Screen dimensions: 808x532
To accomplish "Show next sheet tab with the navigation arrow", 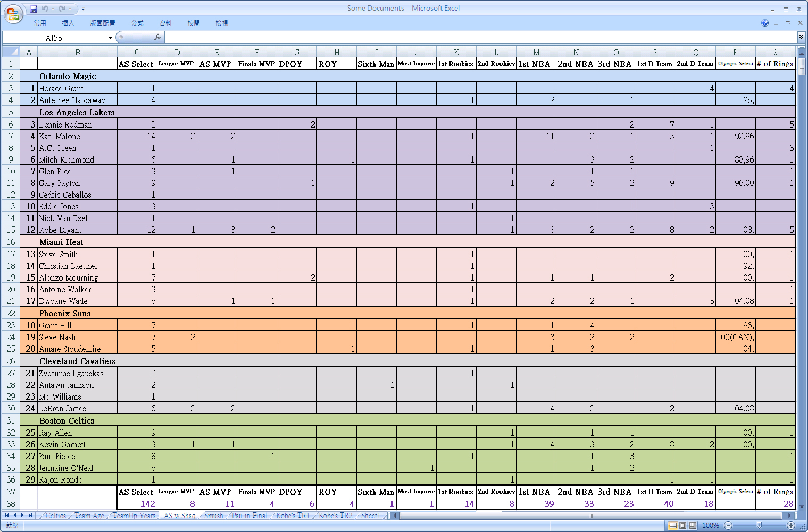I will point(22,516).
